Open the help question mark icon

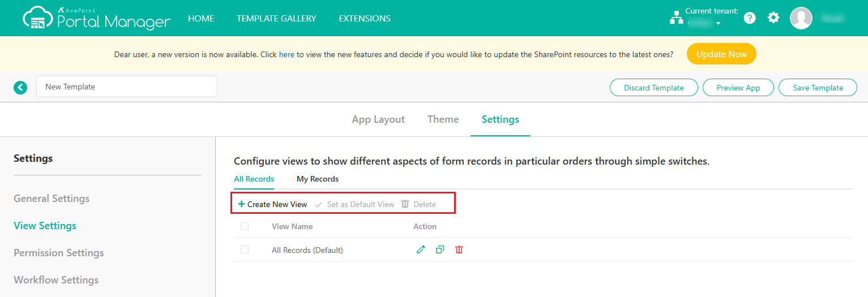click(750, 18)
